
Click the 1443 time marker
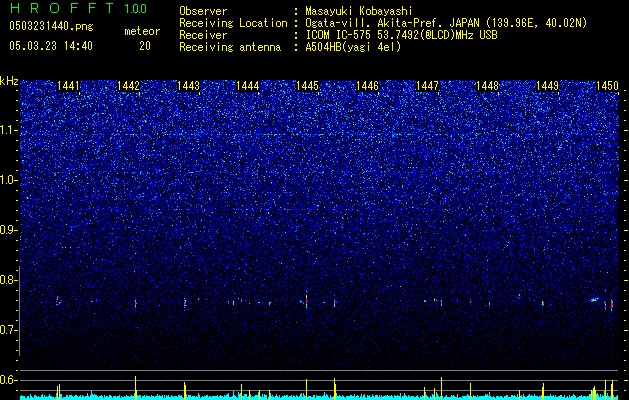tap(189, 86)
